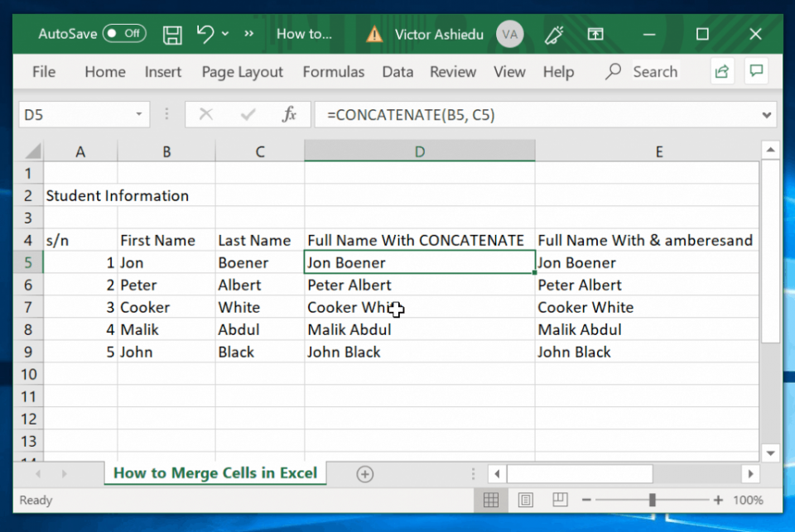Screen dimensions: 795x532
Task: Add a new sheet with the plus button
Action: point(364,473)
